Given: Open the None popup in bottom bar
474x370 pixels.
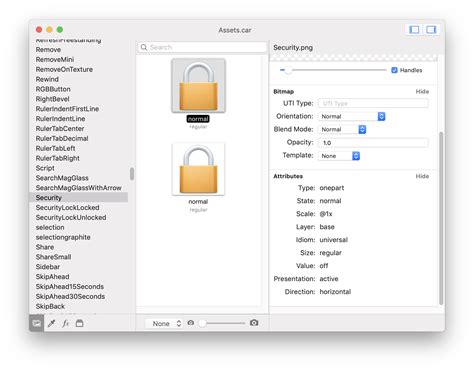Looking at the screenshot, I should tap(165, 323).
